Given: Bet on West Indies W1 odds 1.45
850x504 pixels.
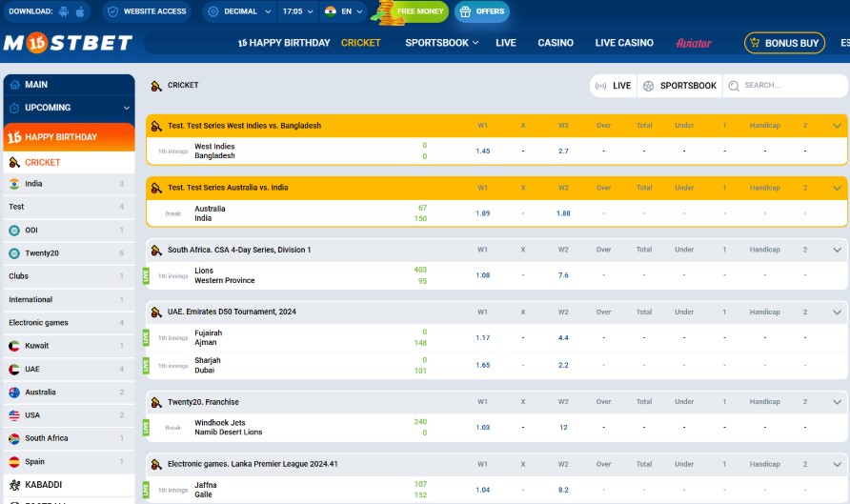Looking at the screenshot, I should pyautogui.click(x=482, y=151).
